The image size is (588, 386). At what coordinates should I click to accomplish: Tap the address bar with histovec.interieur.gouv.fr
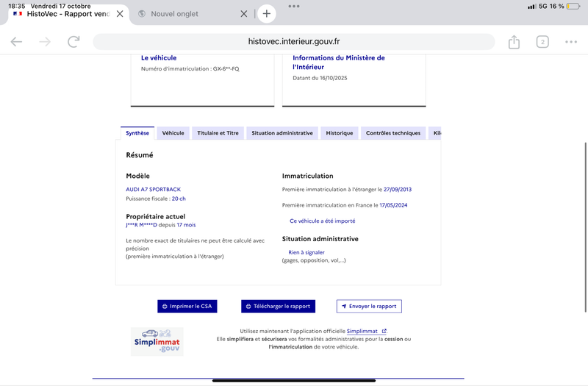tap(294, 42)
